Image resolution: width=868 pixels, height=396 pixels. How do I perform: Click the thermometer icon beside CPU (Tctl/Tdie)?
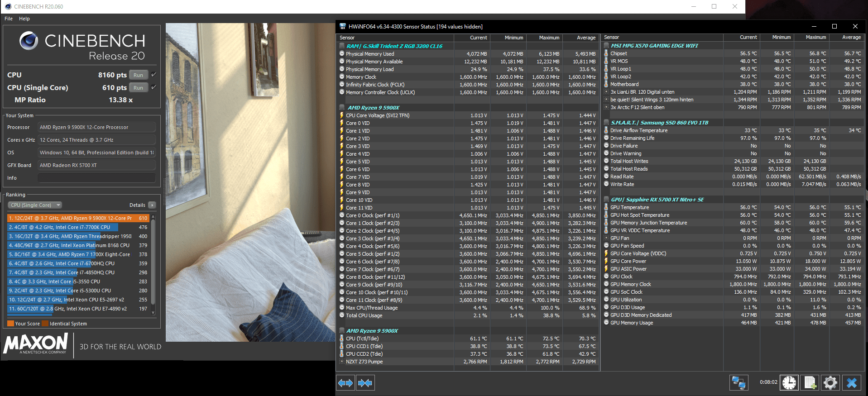tap(342, 339)
